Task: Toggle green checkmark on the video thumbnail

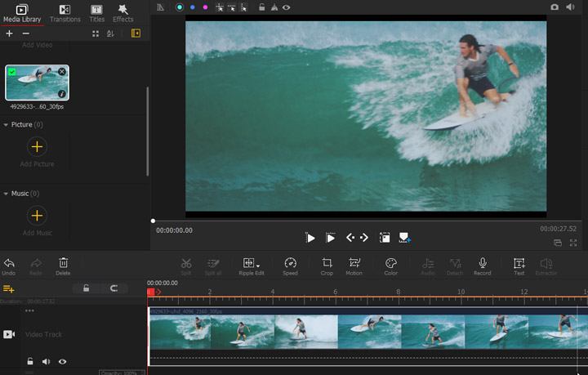Action: [12, 72]
